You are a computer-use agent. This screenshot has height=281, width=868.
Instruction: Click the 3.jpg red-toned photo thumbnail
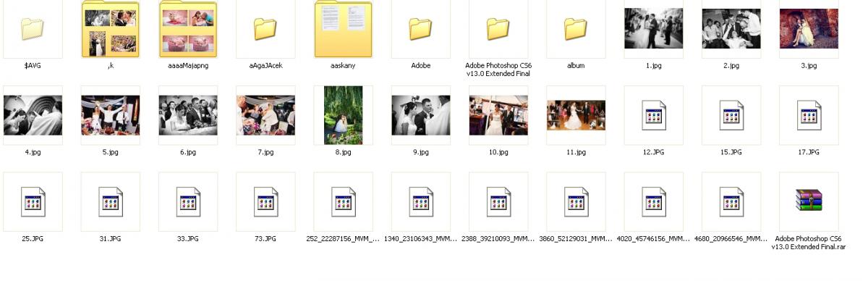coord(809,28)
